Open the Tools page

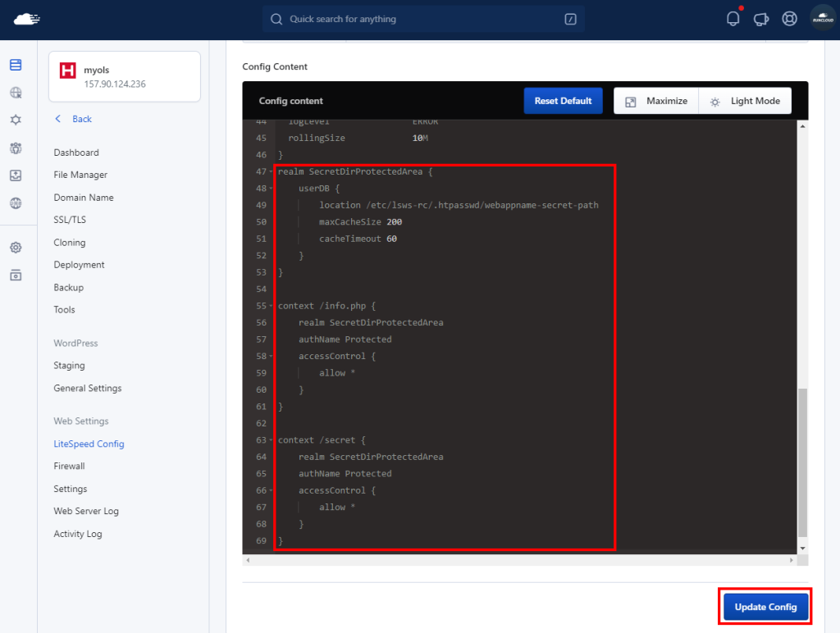[x=64, y=310]
